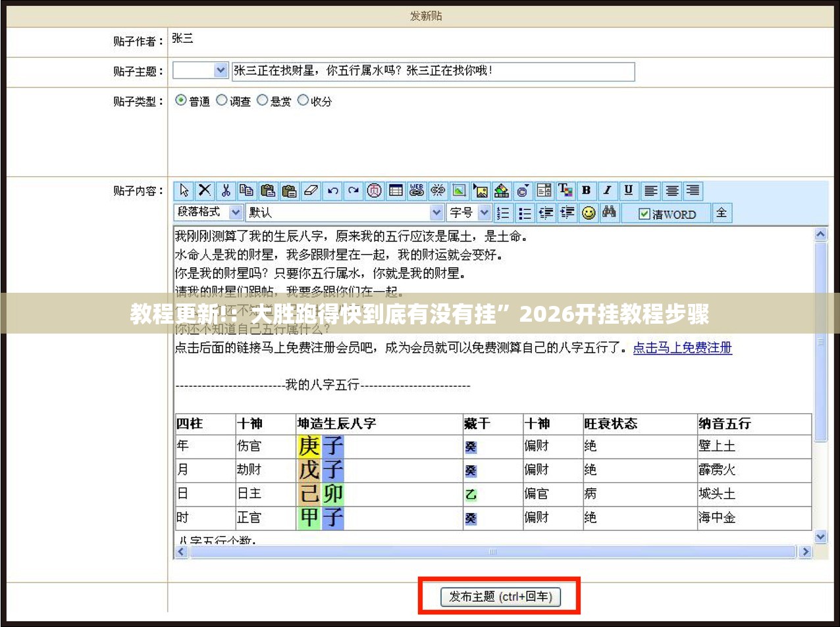Image resolution: width=840 pixels, height=627 pixels.
Task: Toggle underline formatting with the U icon
Action: [x=629, y=191]
